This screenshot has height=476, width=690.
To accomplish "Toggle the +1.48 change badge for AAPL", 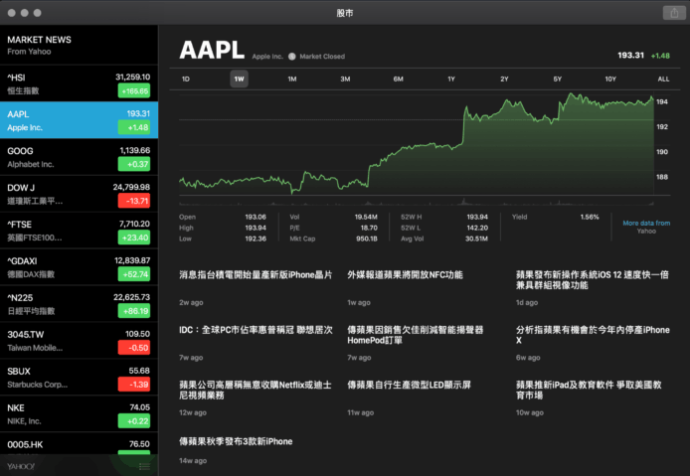I will (134, 128).
